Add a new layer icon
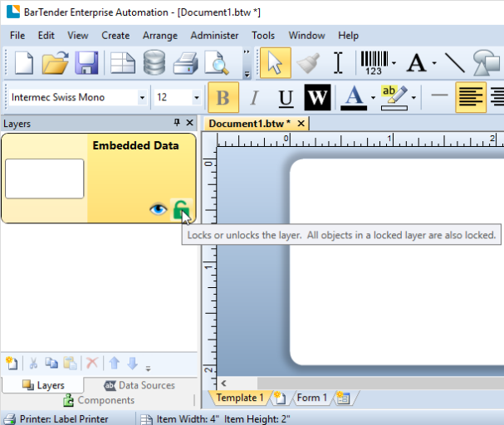 tap(12, 364)
